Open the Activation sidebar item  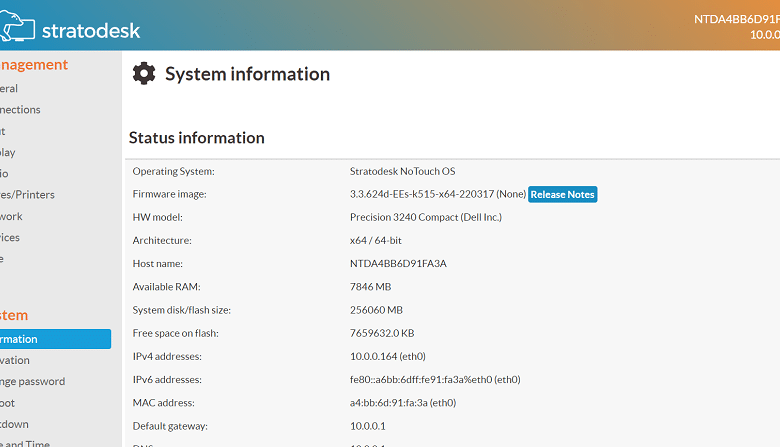coord(15,360)
